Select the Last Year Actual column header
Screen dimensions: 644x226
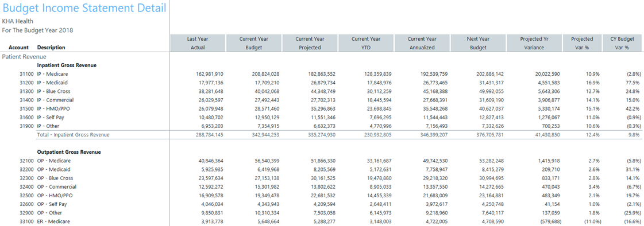(198, 43)
